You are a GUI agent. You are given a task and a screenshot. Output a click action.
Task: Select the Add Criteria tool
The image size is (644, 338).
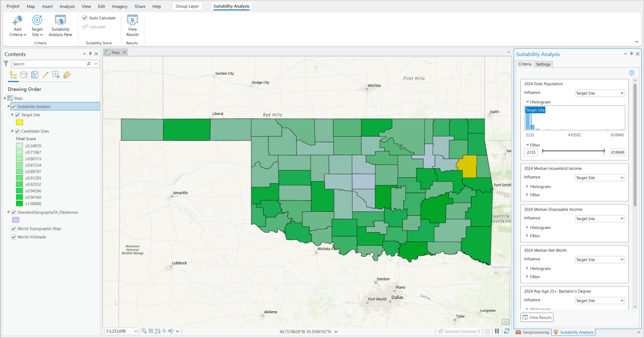(17, 25)
